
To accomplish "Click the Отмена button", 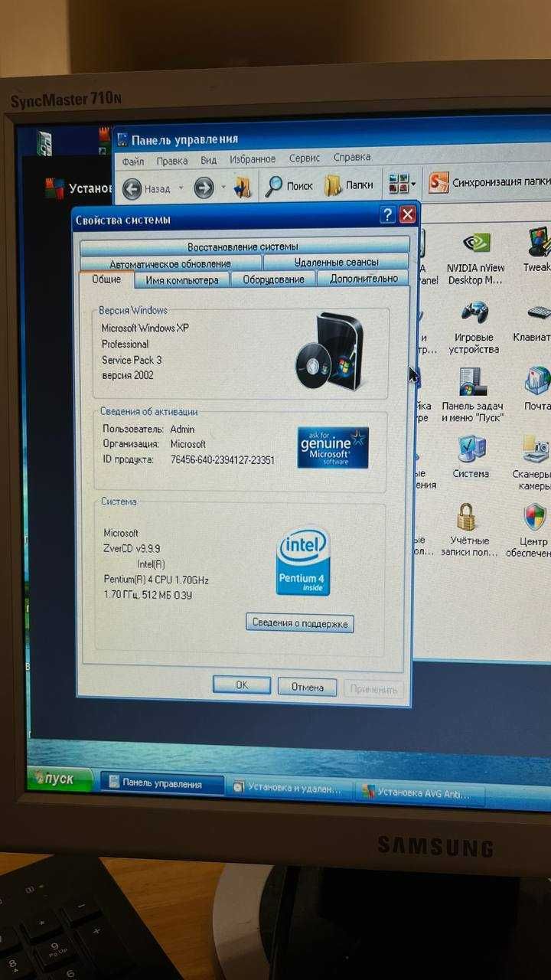I will (307, 688).
